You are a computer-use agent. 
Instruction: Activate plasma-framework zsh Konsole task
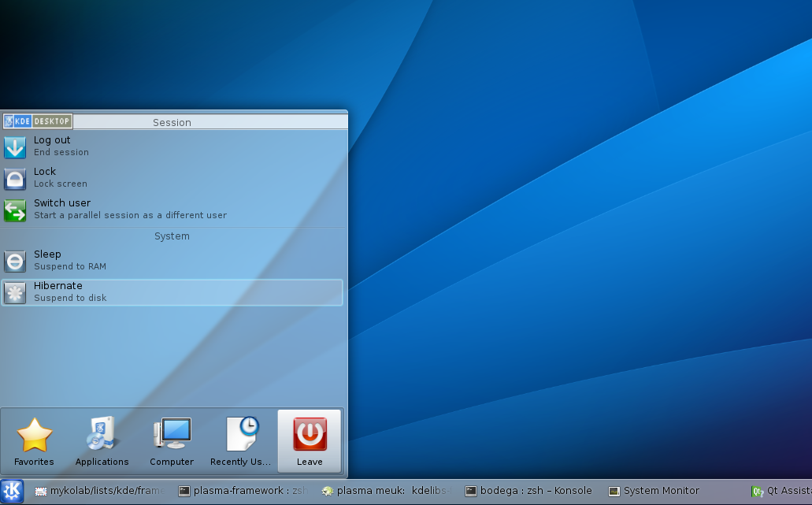coord(243,491)
